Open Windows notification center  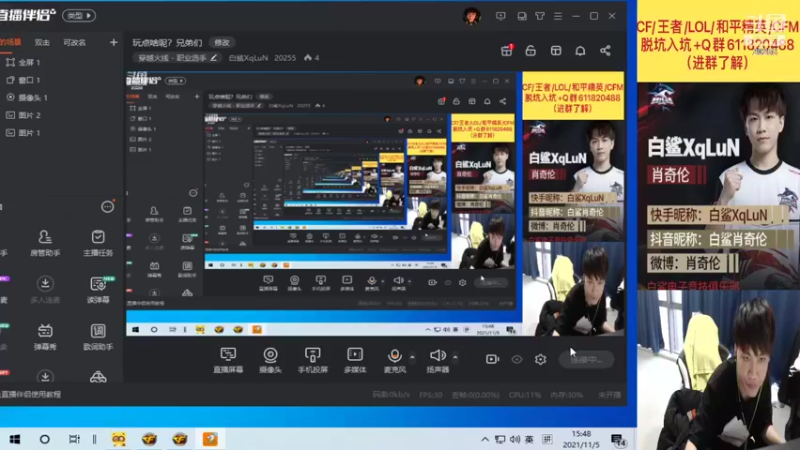coord(618,440)
